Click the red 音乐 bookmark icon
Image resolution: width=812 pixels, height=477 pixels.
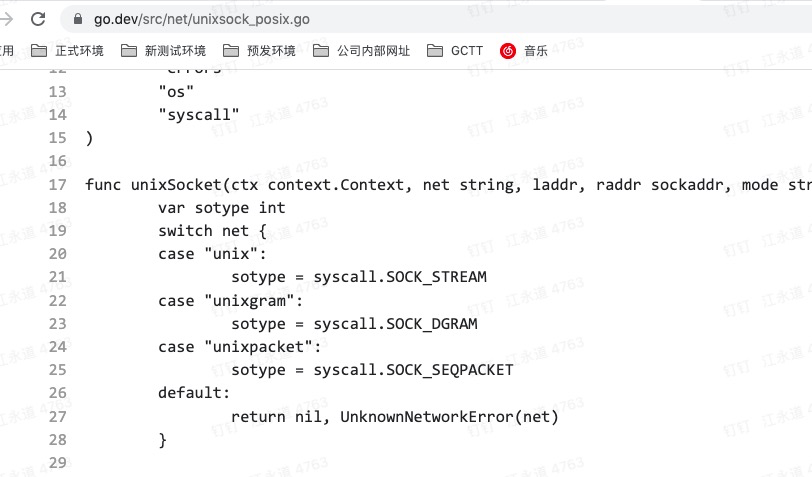508,51
